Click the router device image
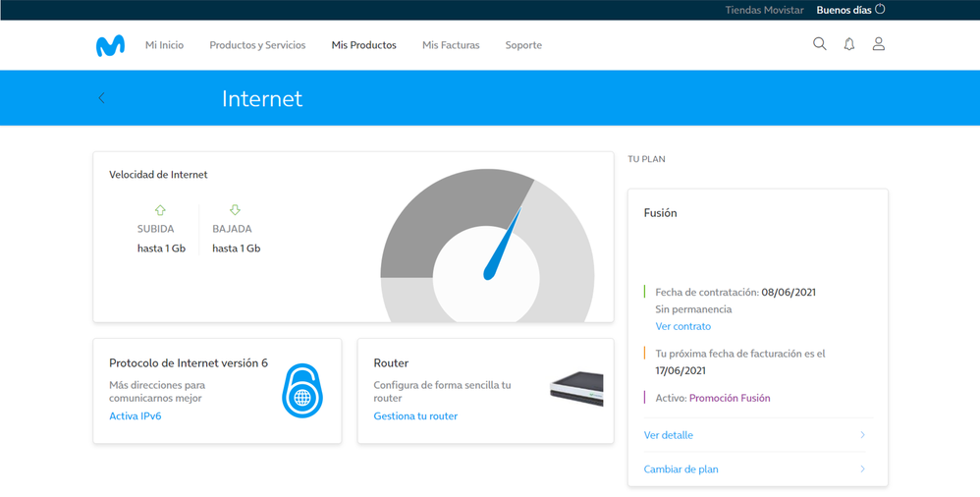 (575, 390)
